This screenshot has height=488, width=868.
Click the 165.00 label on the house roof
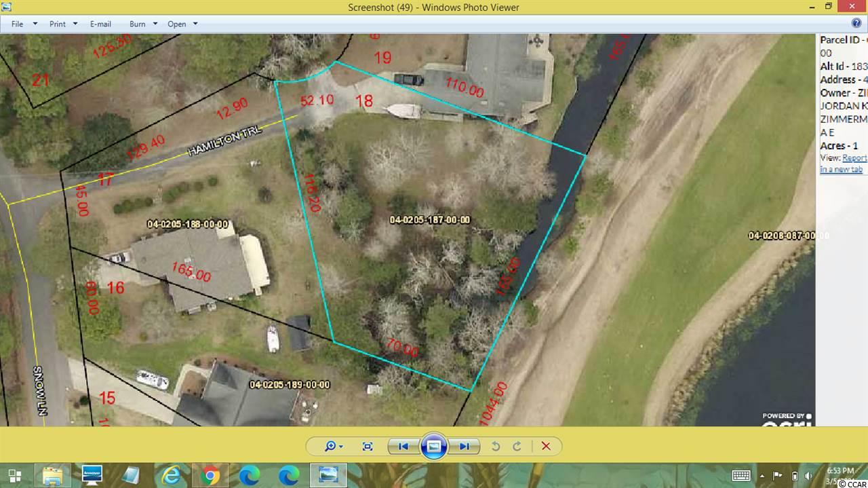tap(191, 273)
